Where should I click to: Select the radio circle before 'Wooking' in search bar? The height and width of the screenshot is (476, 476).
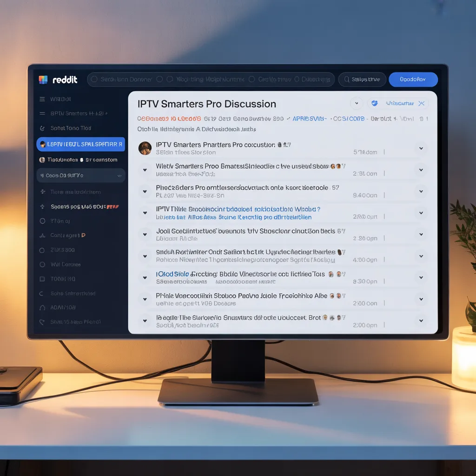(x=170, y=79)
